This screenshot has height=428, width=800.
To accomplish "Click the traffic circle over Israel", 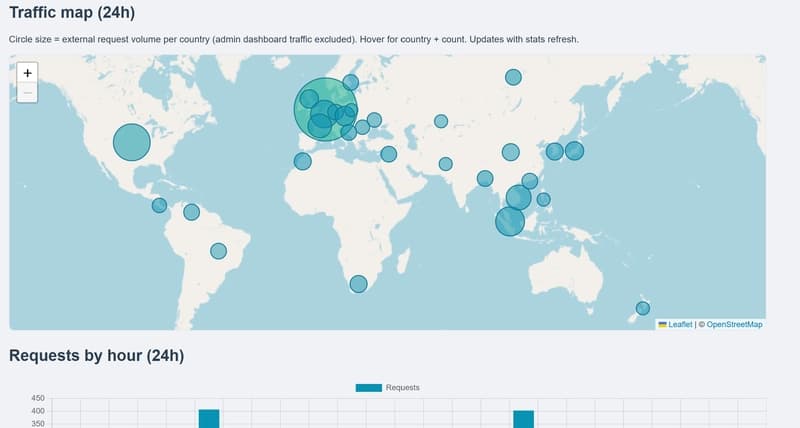I will click(388, 154).
